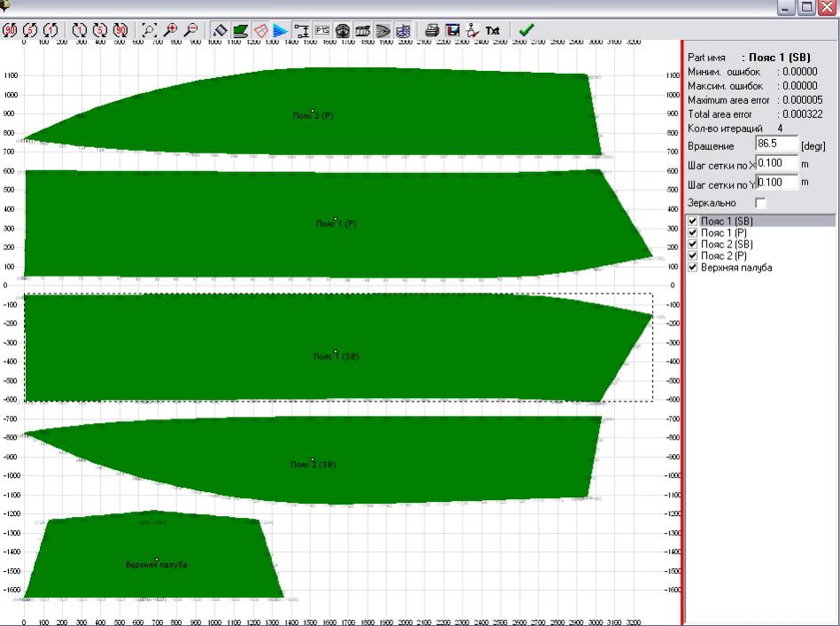Click the blue triangle toolbar icon
The width and height of the screenshot is (840, 626).
tap(280, 30)
